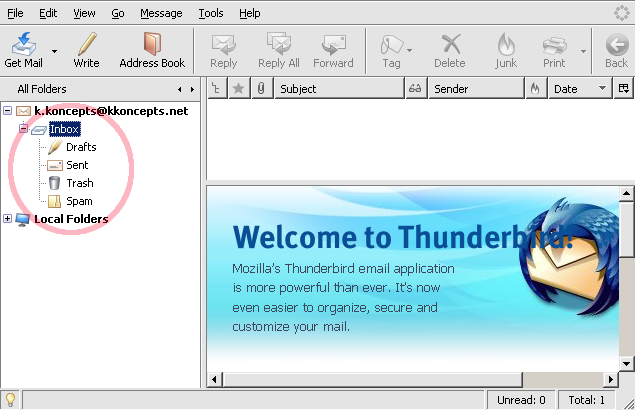Screen dimensions: 635x410
Task: Collapse the Inbox folder tree
Action: pyautogui.click(x=23, y=129)
